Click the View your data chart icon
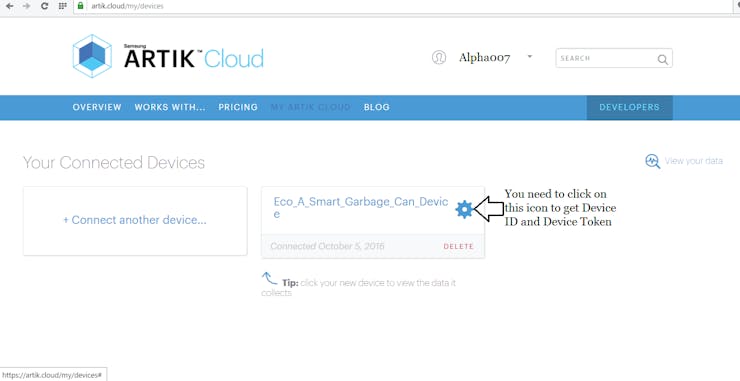This screenshot has width=740, height=381. click(653, 161)
